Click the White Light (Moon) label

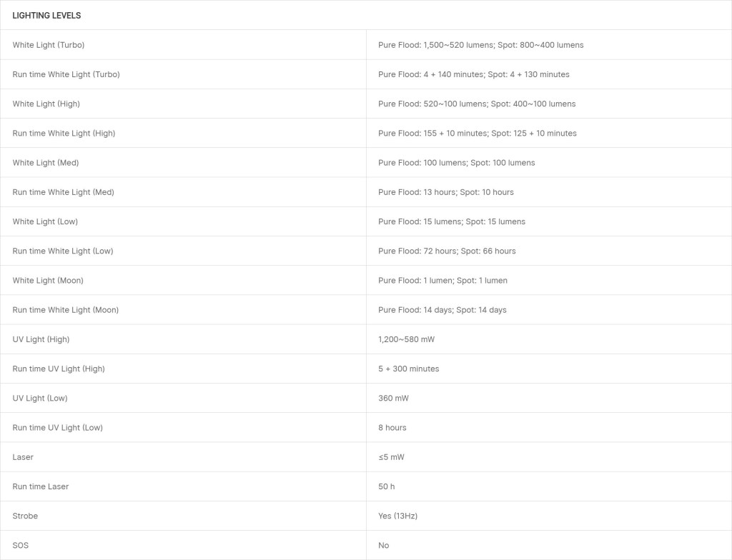pyautogui.click(x=48, y=281)
